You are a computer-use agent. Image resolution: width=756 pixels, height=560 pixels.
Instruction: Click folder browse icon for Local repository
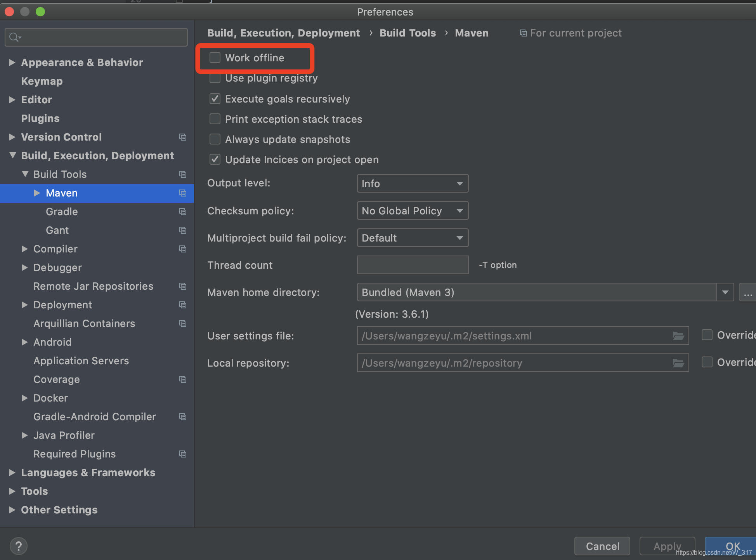[x=678, y=363]
